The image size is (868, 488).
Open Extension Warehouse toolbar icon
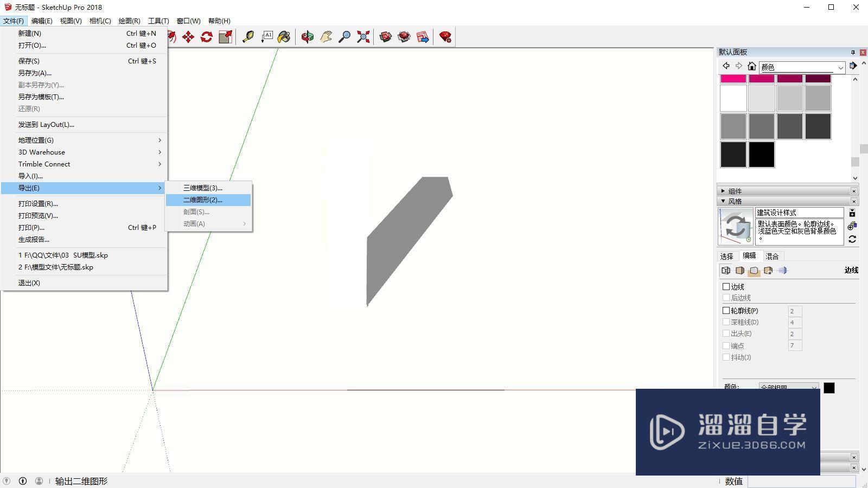pyautogui.click(x=404, y=37)
